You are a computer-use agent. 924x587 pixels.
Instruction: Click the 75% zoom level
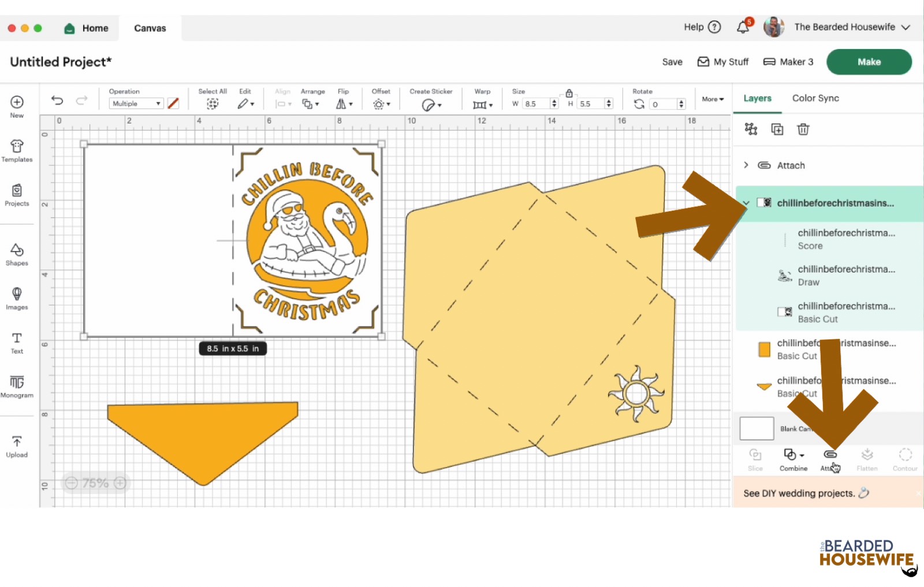pyautogui.click(x=95, y=483)
